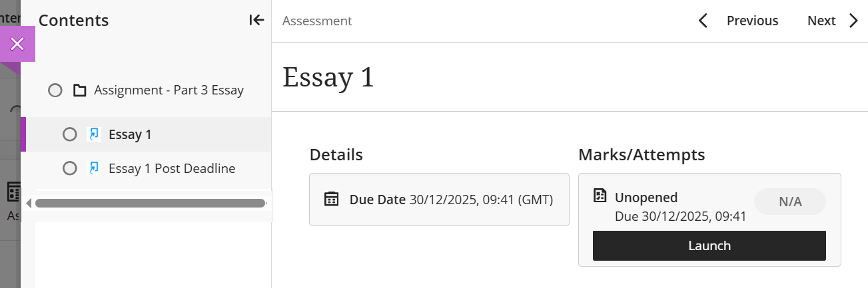Toggle the status circle for Essay 1
Image resolution: width=868 pixels, height=288 pixels.
[69, 134]
